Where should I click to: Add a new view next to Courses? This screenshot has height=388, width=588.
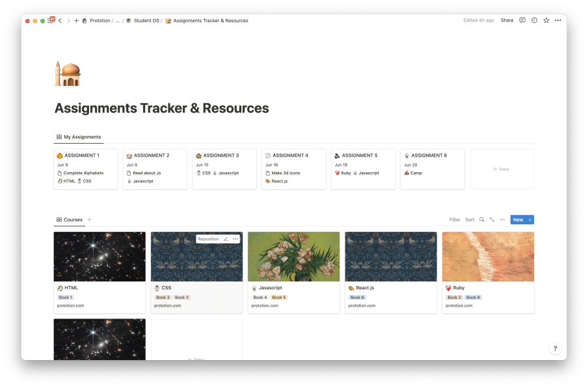click(89, 220)
